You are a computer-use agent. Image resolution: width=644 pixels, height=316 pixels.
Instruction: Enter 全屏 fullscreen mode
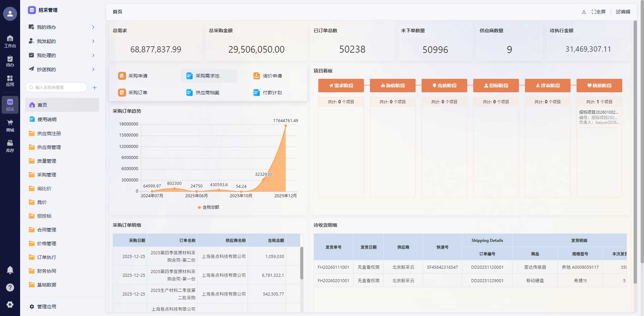[599, 12]
